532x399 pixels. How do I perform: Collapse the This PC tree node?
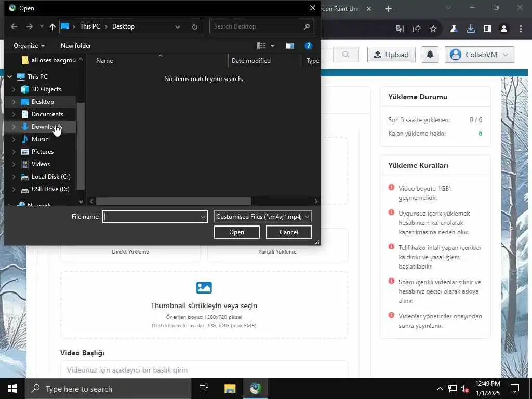(x=9, y=77)
